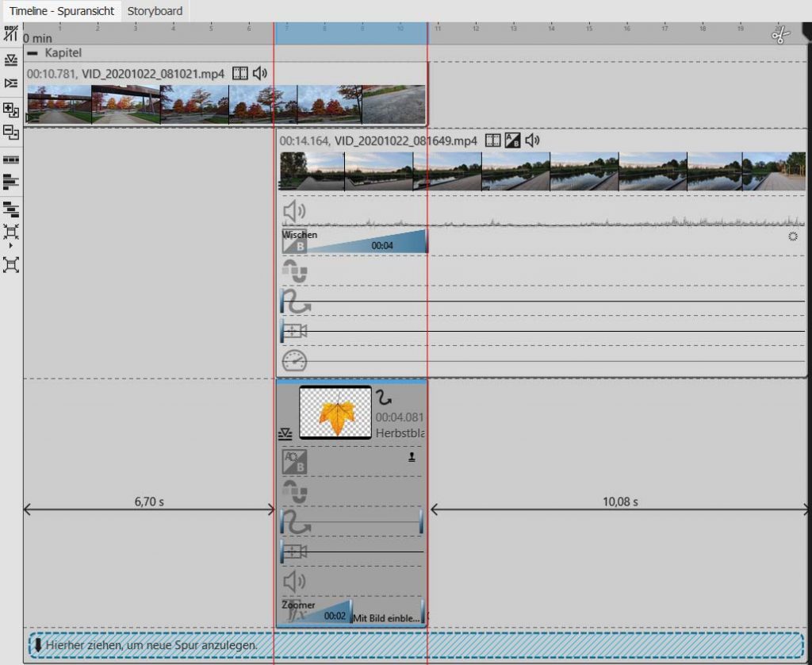The image size is (812, 665).
Task: Click the speedometer speed track icon
Action: [295, 361]
